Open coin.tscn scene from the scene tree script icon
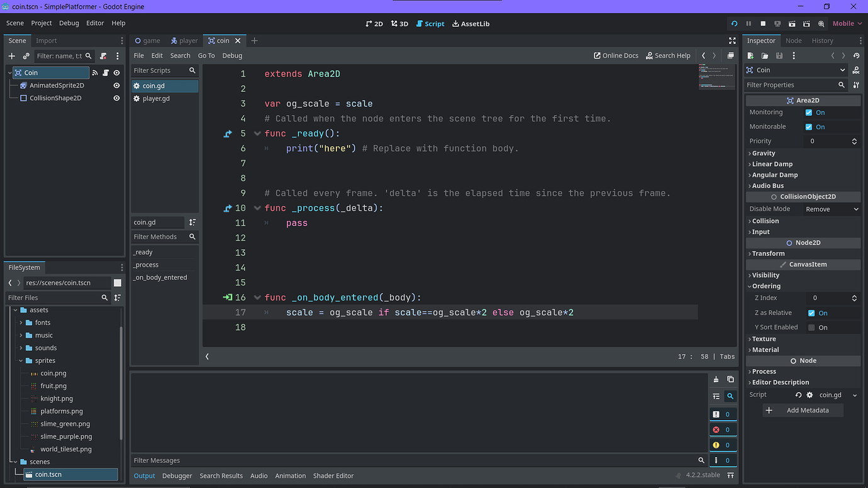Image resolution: width=868 pixels, height=488 pixels. pyautogui.click(x=104, y=73)
